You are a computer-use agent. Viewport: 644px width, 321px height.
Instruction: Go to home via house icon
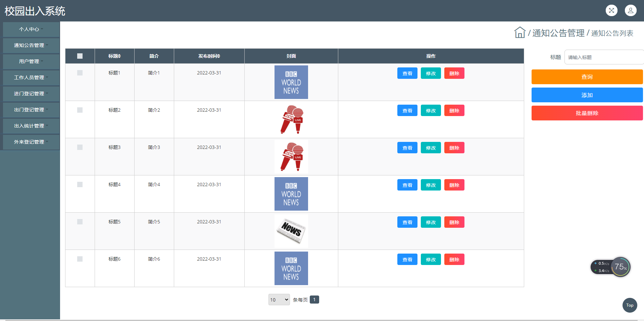pyautogui.click(x=520, y=33)
